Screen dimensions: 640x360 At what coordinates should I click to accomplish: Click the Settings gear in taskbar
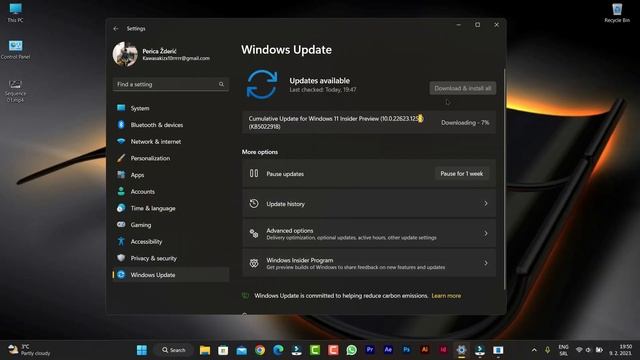click(x=462, y=350)
